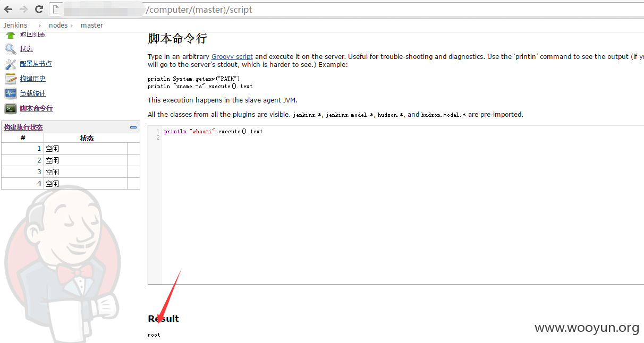Click the # column header in executor table
Viewport: 644px width, 343px height.
coord(23,138)
